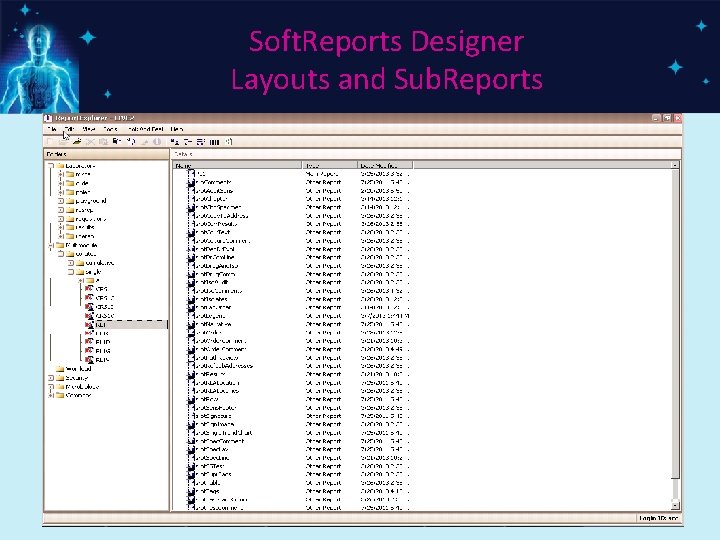Select the Security folder in tree
The height and width of the screenshot is (540, 720).
click(x=76, y=378)
